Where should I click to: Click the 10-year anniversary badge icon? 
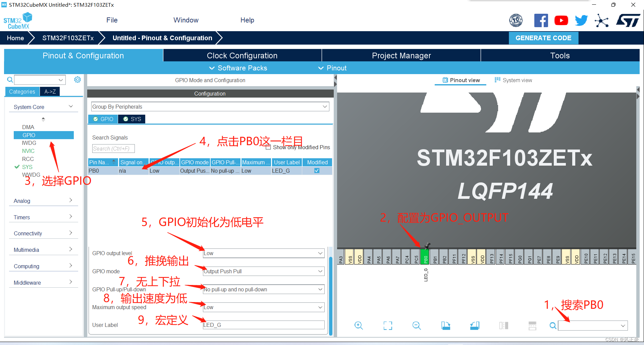click(516, 20)
